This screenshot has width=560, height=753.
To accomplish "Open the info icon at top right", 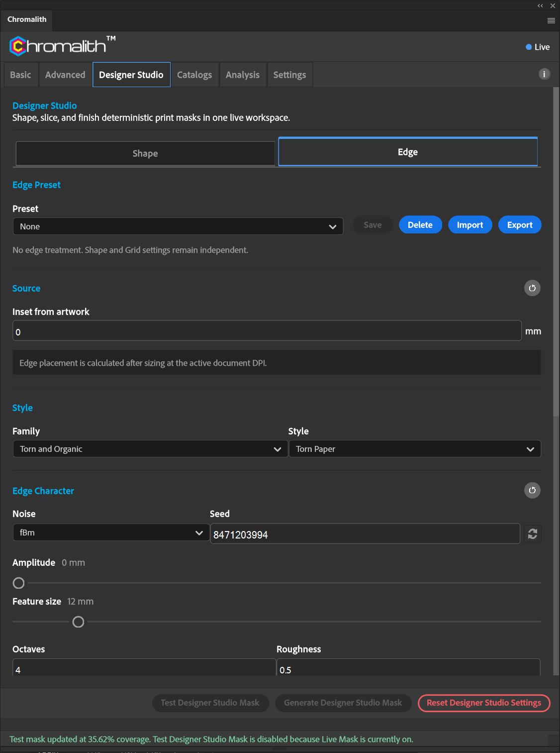I will click(545, 74).
